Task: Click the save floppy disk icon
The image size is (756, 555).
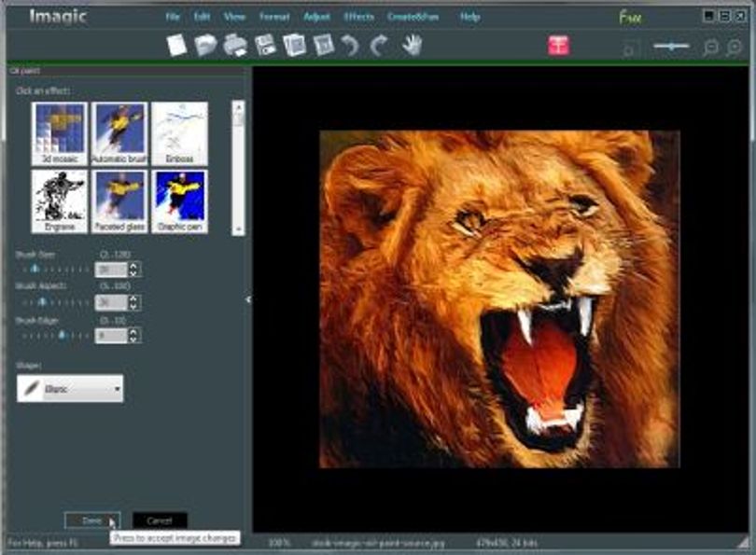Action: (265, 46)
